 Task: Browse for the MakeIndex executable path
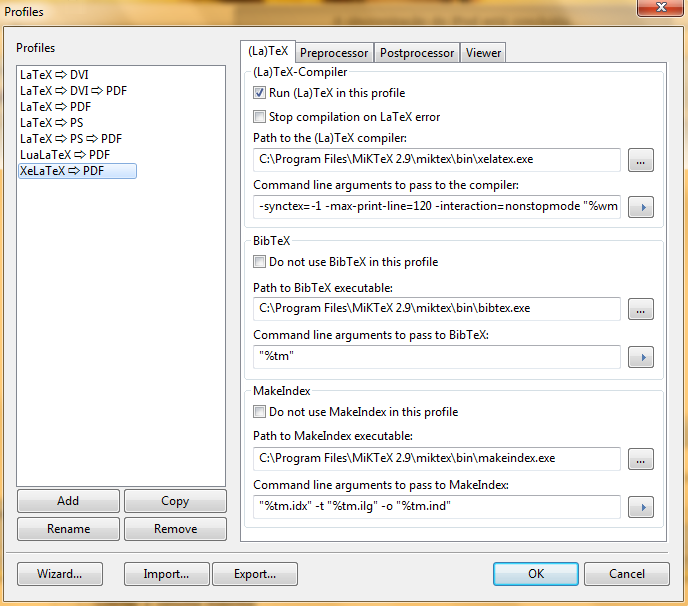[x=641, y=459]
